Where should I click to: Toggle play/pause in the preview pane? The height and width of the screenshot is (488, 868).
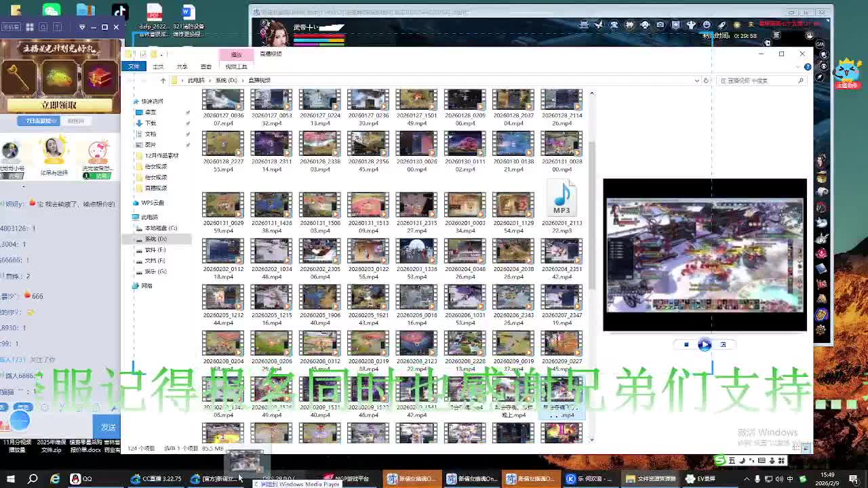[x=705, y=345]
